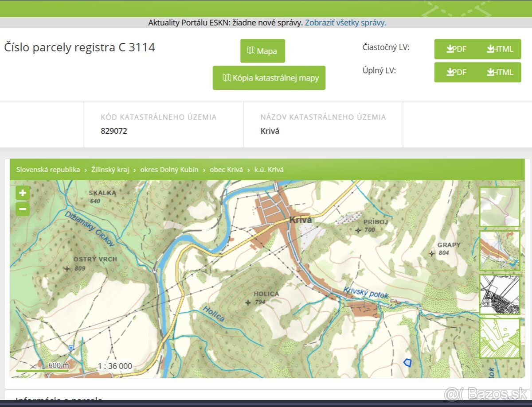
Task: Open Kópia katastrálnej mapy
Action: click(x=269, y=78)
